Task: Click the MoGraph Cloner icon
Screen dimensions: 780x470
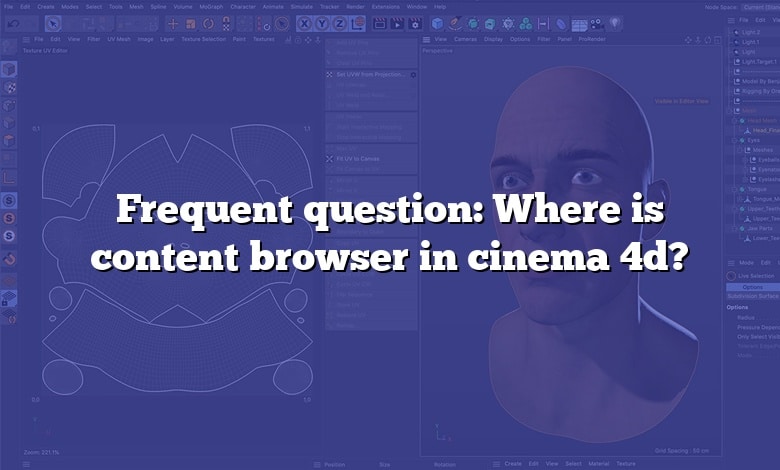Action: coord(508,23)
